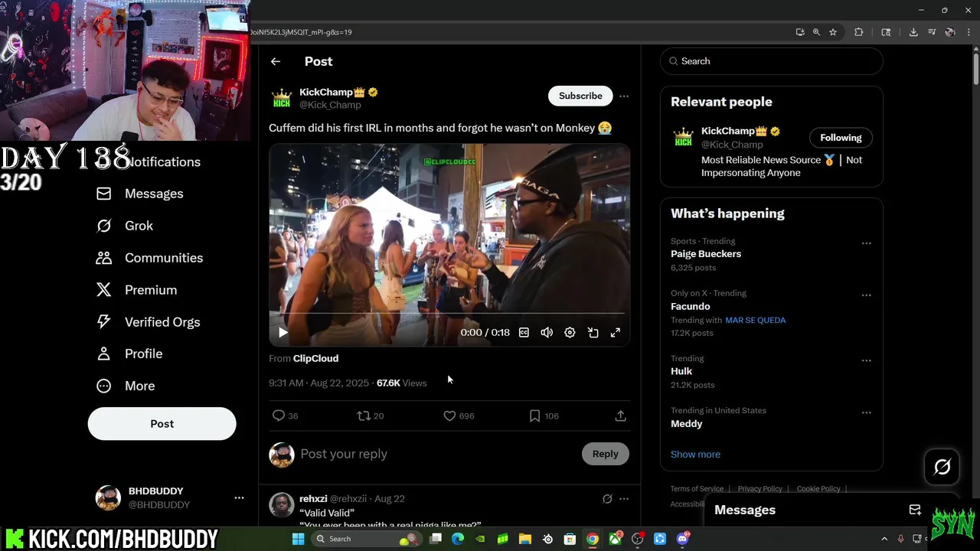Toggle Following for KickChamp
The height and width of the screenshot is (551, 980).
pyautogui.click(x=841, y=138)
